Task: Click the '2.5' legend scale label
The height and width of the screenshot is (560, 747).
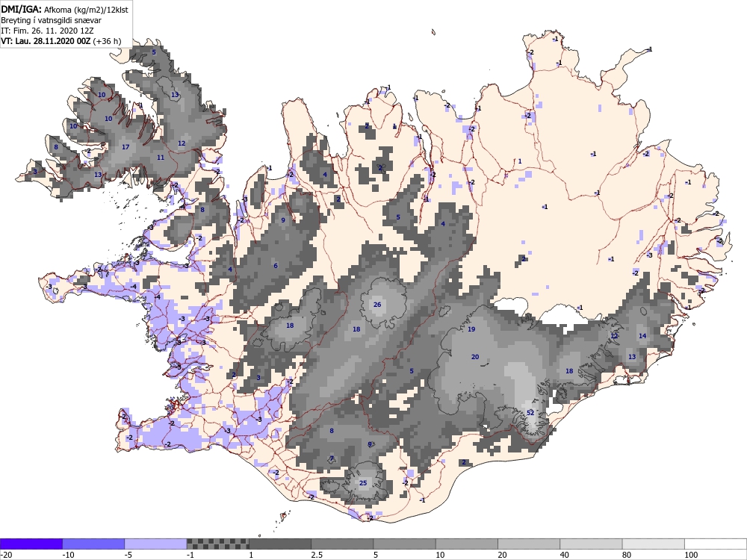Action: 317,555
